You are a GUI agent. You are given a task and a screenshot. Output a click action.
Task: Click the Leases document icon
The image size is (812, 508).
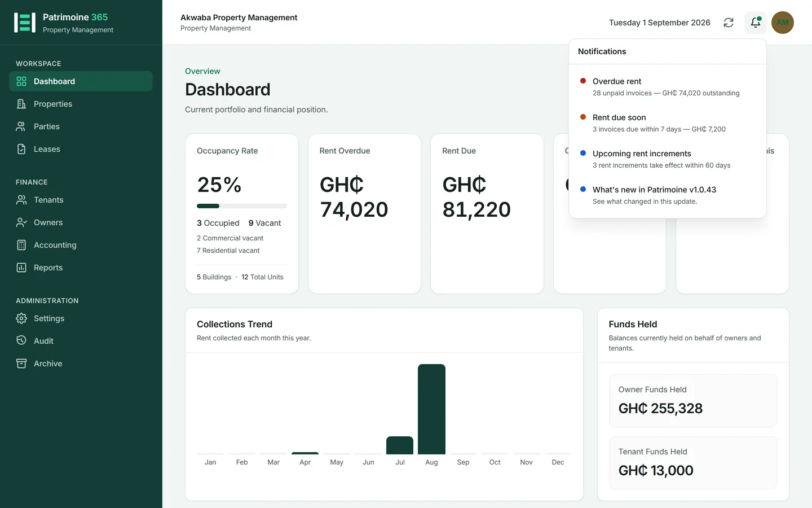(x=21, y=149)
